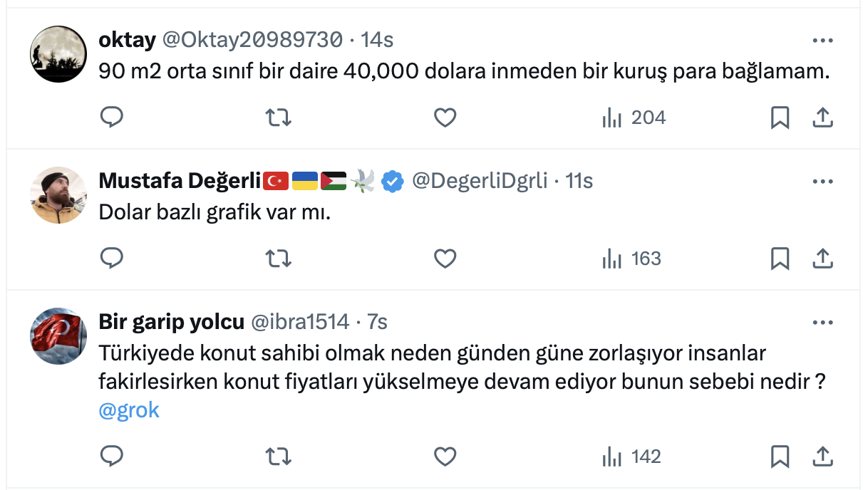Open the @Oktay20989730 handle link

tap(252, 40)
